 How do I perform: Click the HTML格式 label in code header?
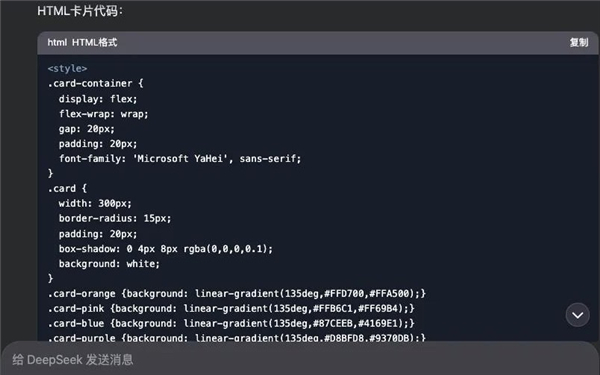click(x=95, y=42)
